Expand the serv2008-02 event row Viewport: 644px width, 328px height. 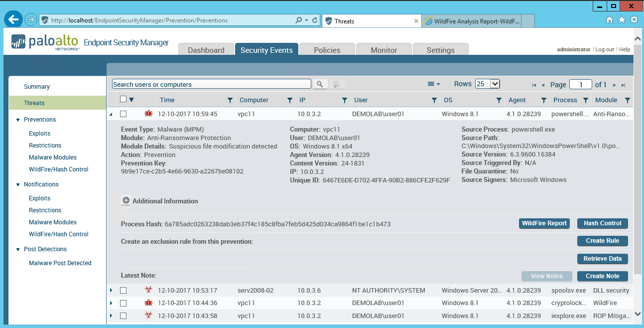tap(111, 291)
